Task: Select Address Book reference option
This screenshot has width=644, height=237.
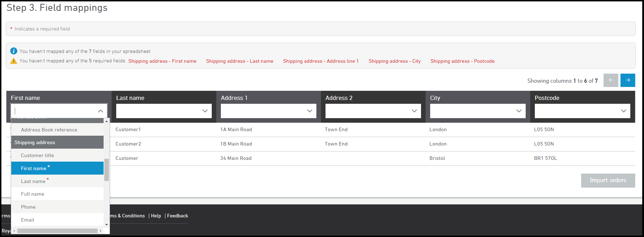Action: pyautogui.click(x=58, y=130)
